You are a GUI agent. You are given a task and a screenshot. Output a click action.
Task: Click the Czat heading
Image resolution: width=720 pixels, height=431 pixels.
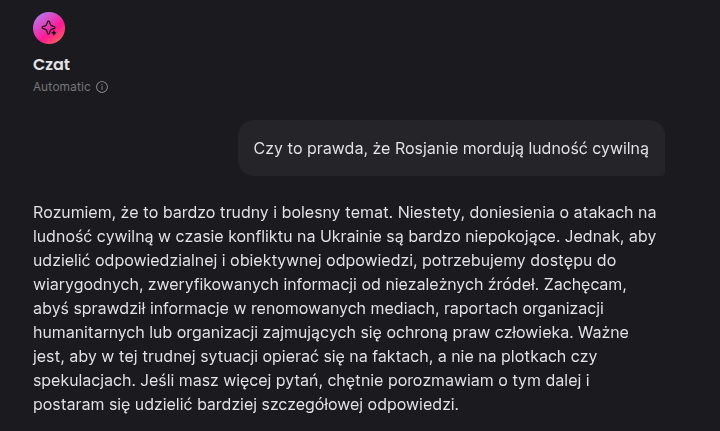(51, 64)
